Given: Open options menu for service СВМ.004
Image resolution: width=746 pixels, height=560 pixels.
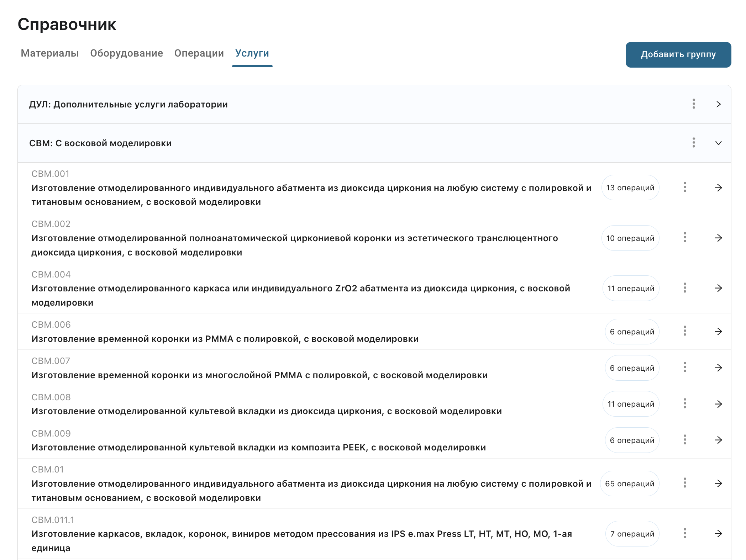Looking at the screenshot, I should pos(685,288).
